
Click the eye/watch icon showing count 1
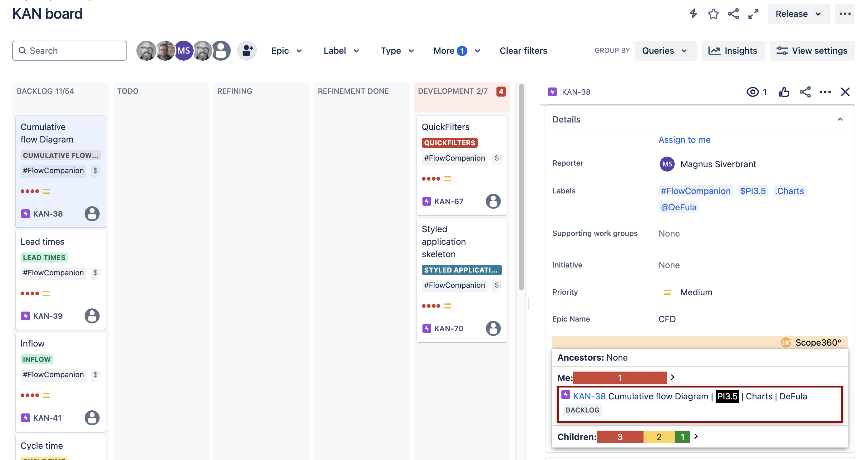pos(756,92)
